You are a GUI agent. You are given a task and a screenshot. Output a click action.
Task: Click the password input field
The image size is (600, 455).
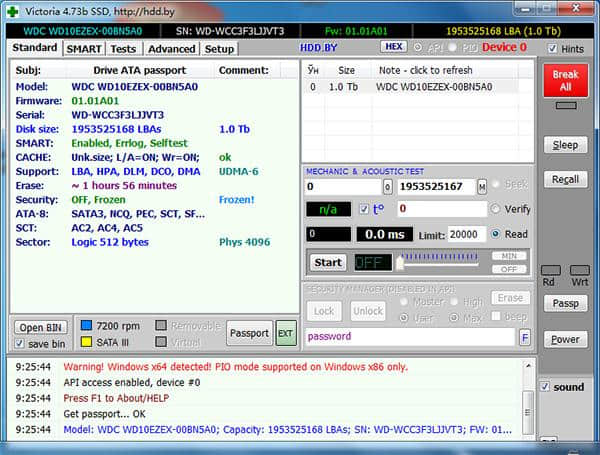pos(410,337)
